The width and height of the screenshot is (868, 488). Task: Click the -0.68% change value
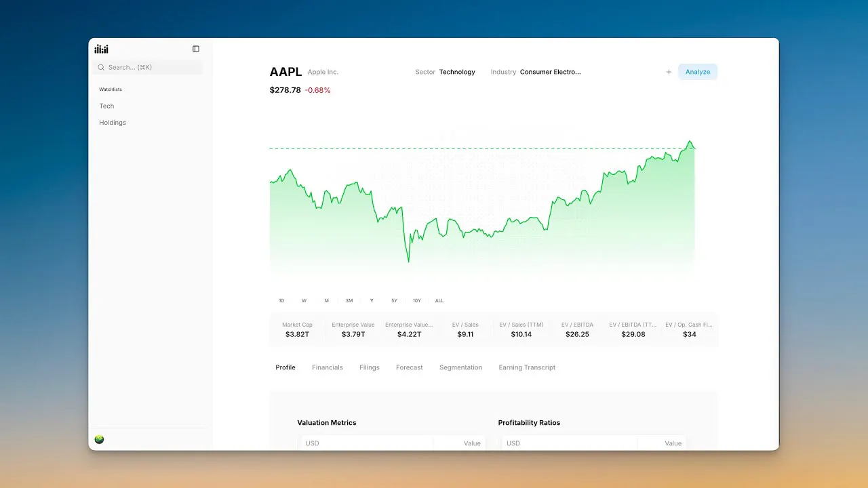(317, 90)
